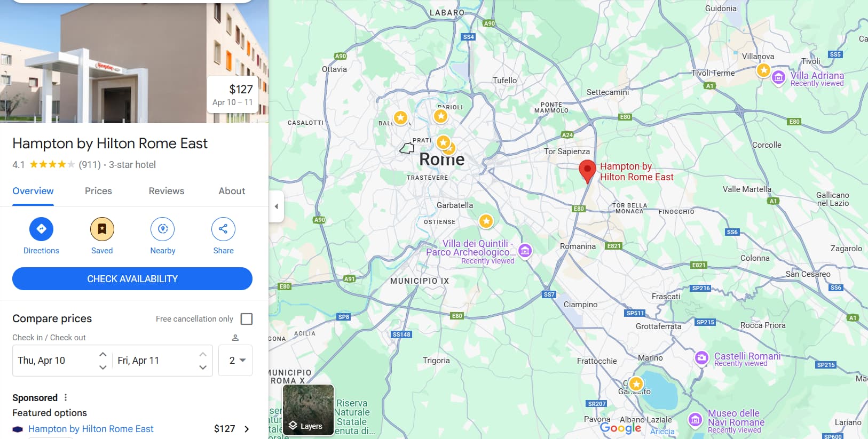Advance check-in date with up chevron
This screenshot has width=868, height=439.
103,354
